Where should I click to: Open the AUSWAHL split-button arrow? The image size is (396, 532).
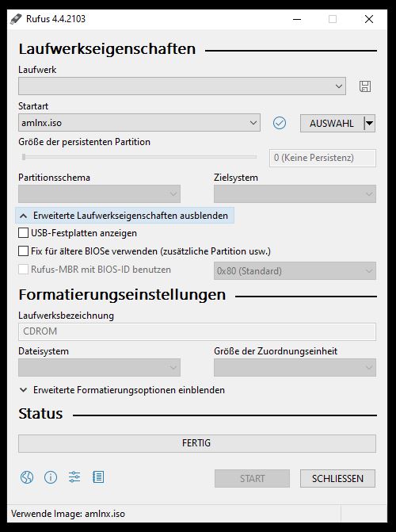(x=370, y=123)
